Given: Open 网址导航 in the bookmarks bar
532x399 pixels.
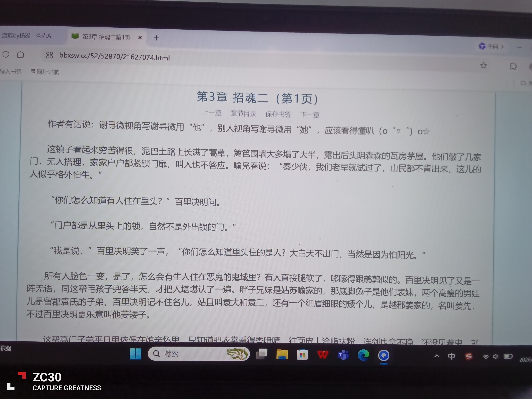Looking at the screenshot, I should [x=45, y=72].
